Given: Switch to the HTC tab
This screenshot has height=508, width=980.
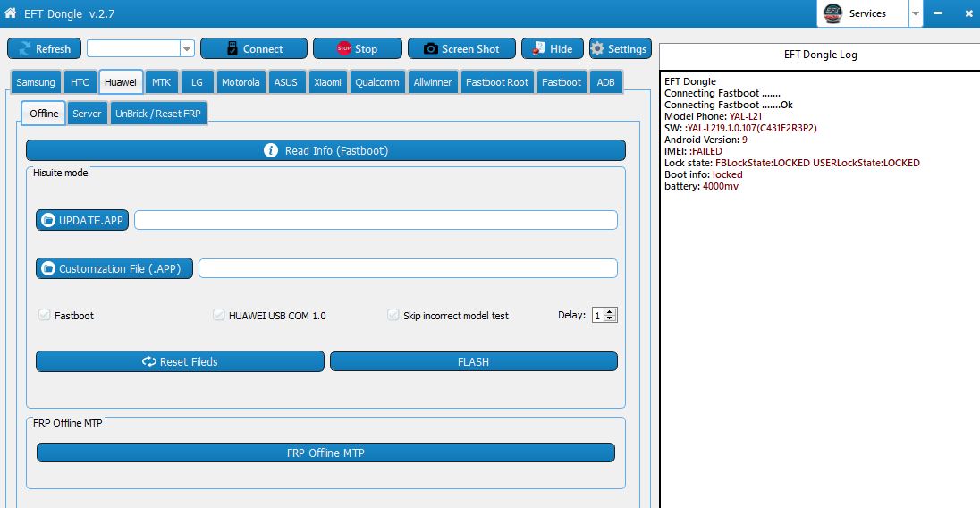Looking at the screenshot, I should [x=80, y=82].
